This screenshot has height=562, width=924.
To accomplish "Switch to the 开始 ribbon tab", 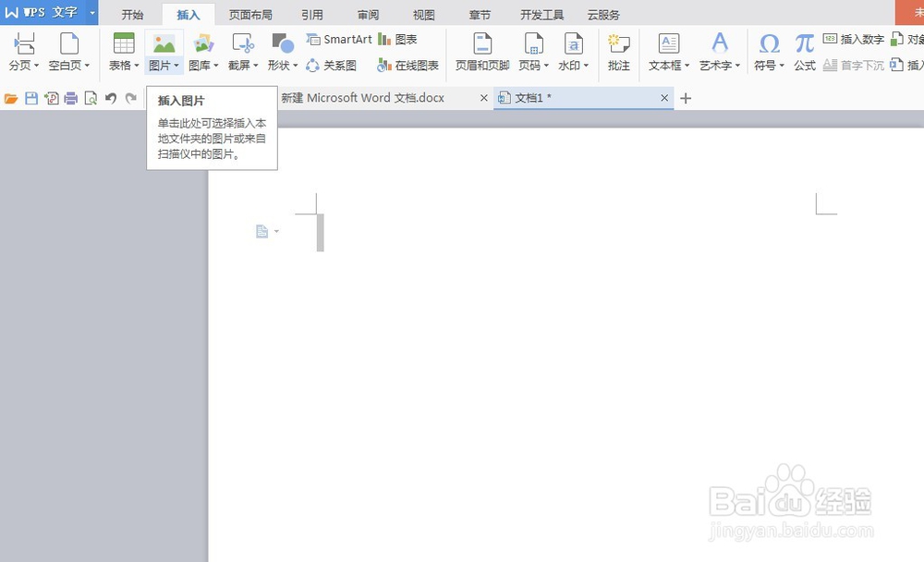I will click(x=132, y=15).
